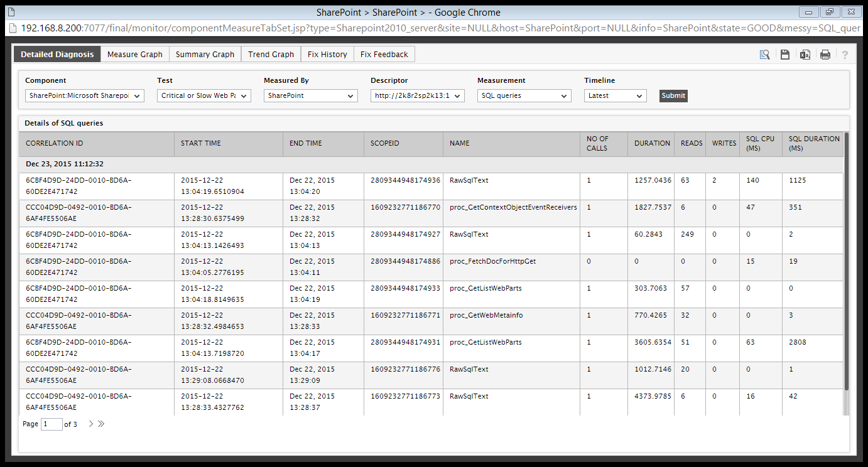Select the Detailed Diagnosis tab
The image size is (868, 467).
57,54
